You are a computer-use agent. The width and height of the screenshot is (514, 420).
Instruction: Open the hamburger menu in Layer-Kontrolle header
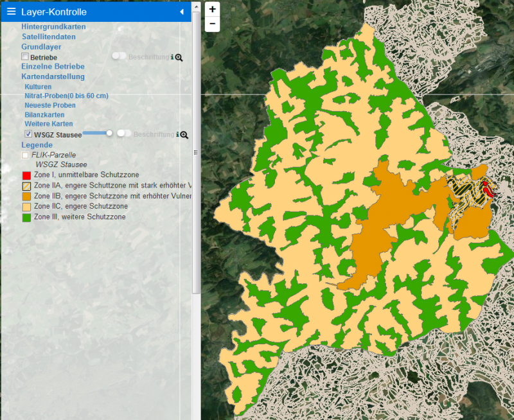click(x=11, y=12)
